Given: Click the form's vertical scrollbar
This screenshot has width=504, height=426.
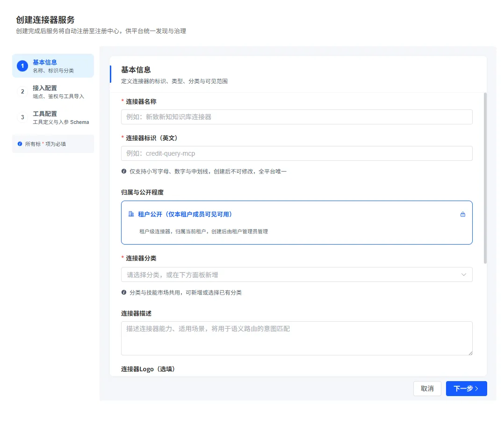Looking at the screenshot, I should (485, 178).
